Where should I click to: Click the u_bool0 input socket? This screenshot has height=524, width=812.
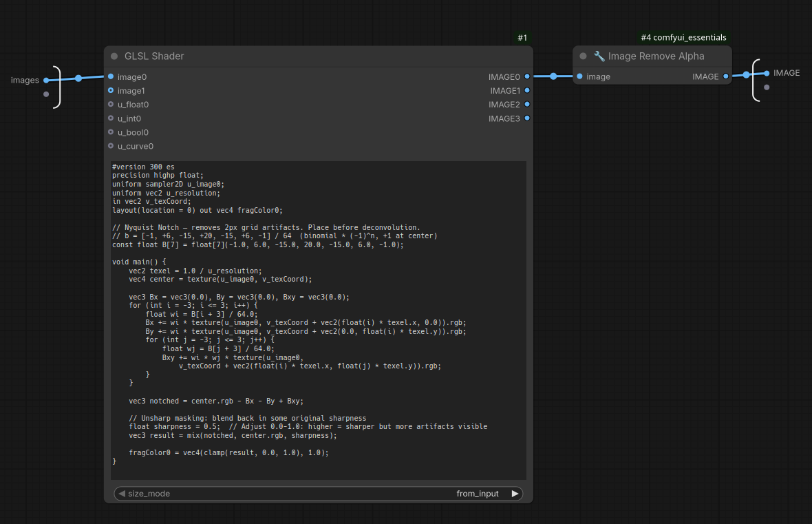point(111,132)
